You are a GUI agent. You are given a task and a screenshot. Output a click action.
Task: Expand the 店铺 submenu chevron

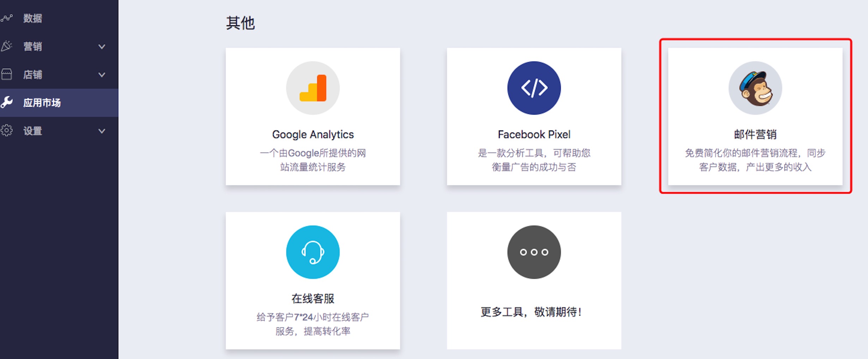(x=102, y=75)
